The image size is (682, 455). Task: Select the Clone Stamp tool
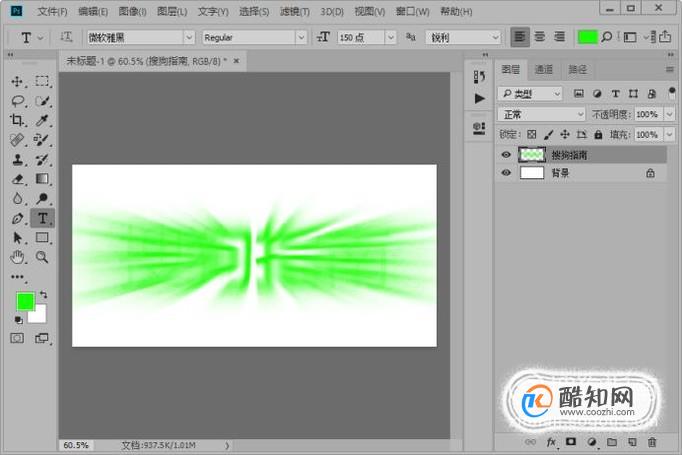pos(17,159)
